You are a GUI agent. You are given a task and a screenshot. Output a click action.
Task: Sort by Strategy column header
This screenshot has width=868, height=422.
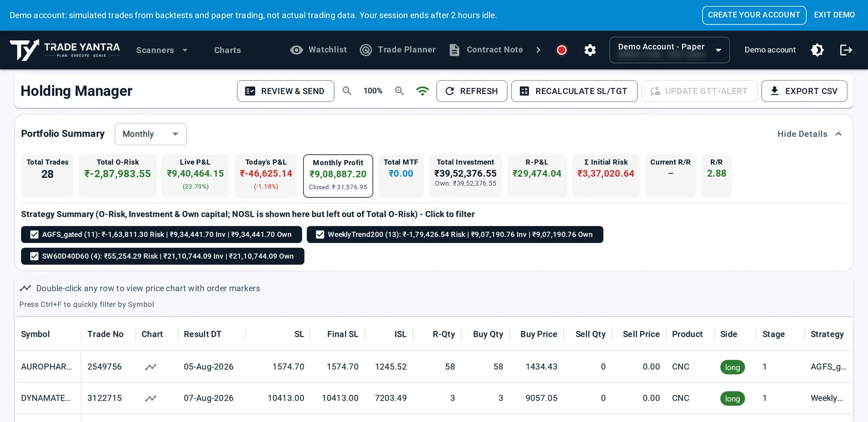click(827, 334)
